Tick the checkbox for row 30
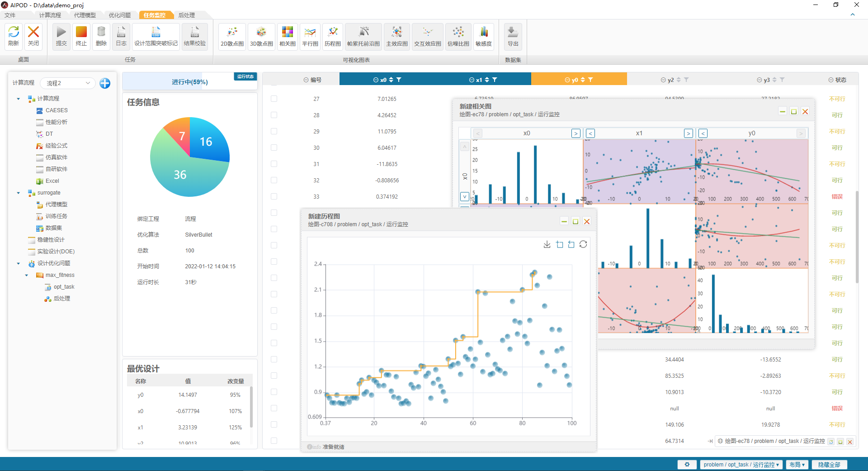Screen dimensions: 868x471 [274, 147]
